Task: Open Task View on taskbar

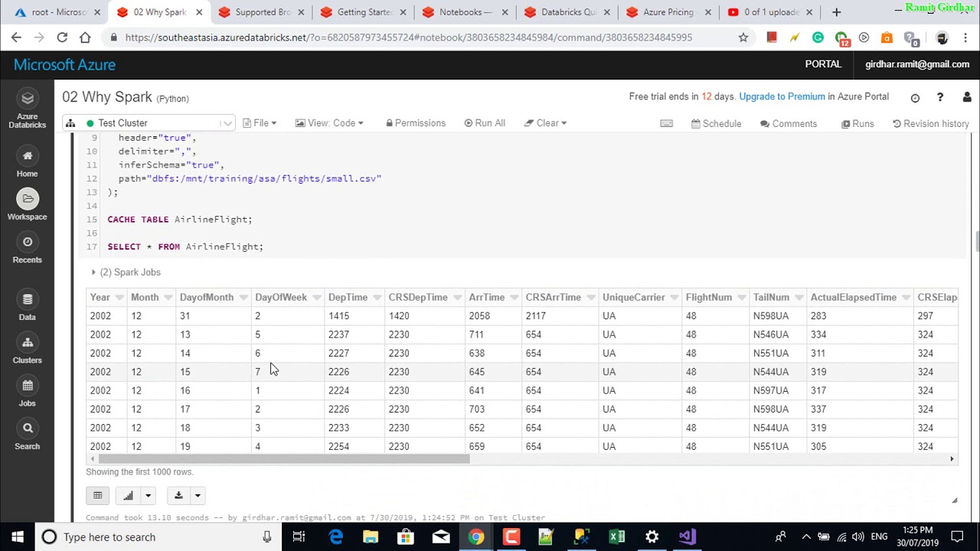Action: 299,536
